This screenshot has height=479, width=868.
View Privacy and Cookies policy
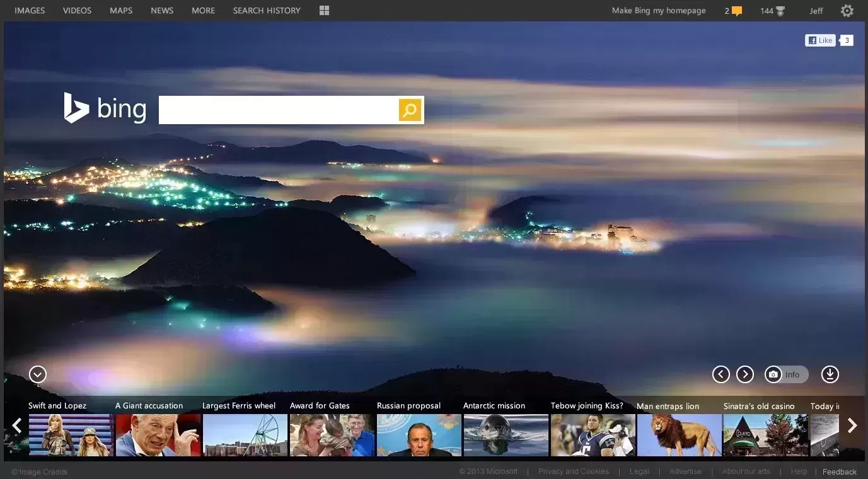click(573, 471)
